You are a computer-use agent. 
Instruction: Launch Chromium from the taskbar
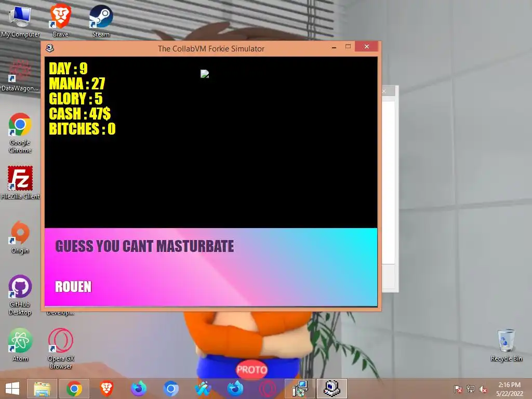click(x=171, y=389)
